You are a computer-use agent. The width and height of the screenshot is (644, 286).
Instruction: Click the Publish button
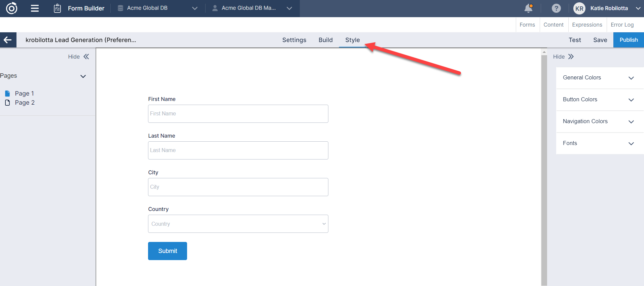pos(628,40)
